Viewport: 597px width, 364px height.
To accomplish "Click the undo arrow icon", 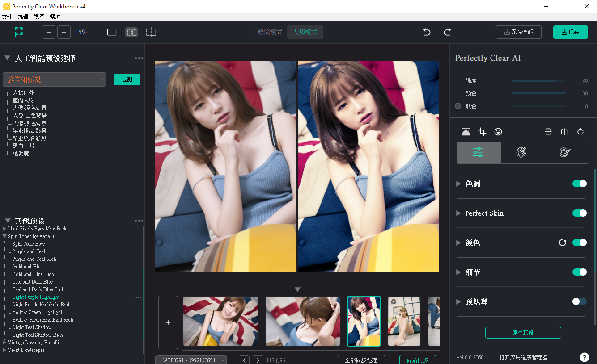I will tap(427, 32).
